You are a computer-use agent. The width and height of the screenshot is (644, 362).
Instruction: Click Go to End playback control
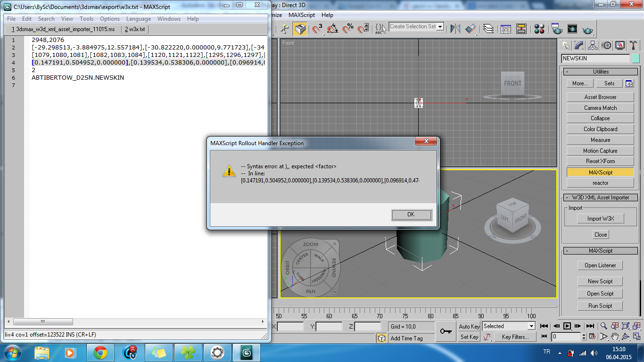tap(590, 326)
